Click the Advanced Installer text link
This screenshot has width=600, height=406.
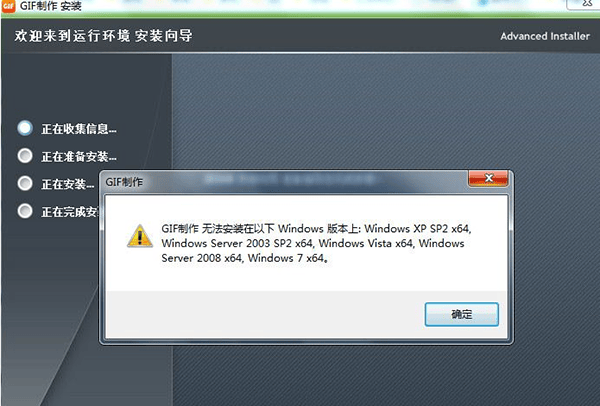pos(545,36)
